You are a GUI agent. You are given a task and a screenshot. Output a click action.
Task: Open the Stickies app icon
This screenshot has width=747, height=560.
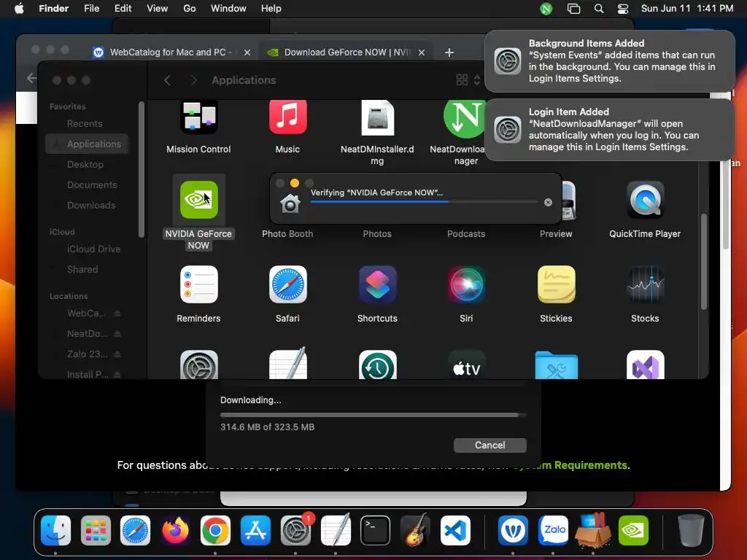[x=556, y=284]
